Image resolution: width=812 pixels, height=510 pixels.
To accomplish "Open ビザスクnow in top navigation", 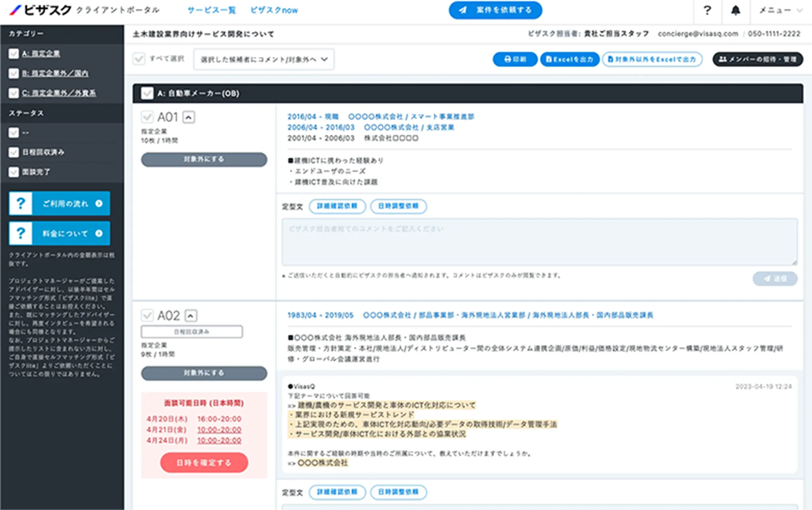I will [274, 10].
